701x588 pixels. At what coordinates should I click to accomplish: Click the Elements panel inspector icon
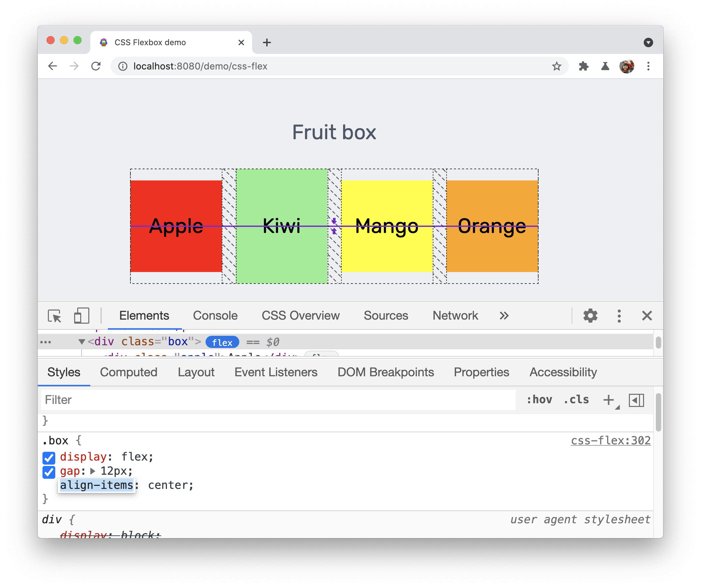tap(56, 316)
